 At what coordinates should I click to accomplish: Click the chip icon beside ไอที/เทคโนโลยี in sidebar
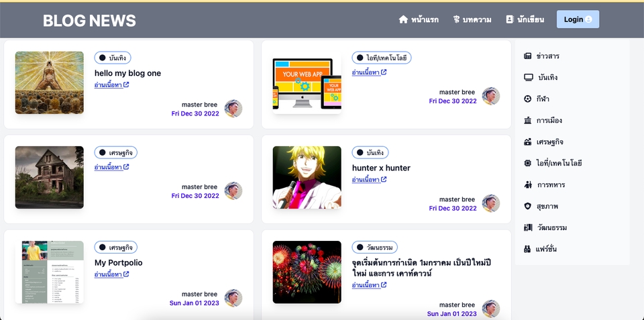(528, 163)
